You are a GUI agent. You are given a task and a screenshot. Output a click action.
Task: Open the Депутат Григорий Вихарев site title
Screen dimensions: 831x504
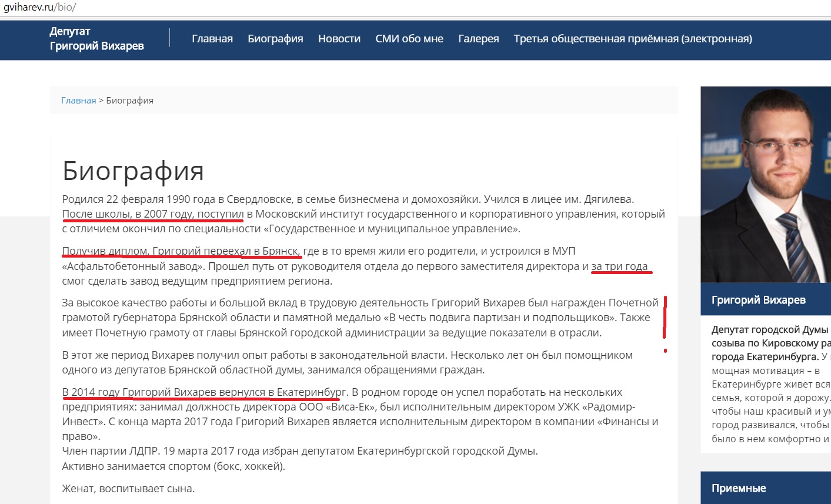[x=96, y=39]
